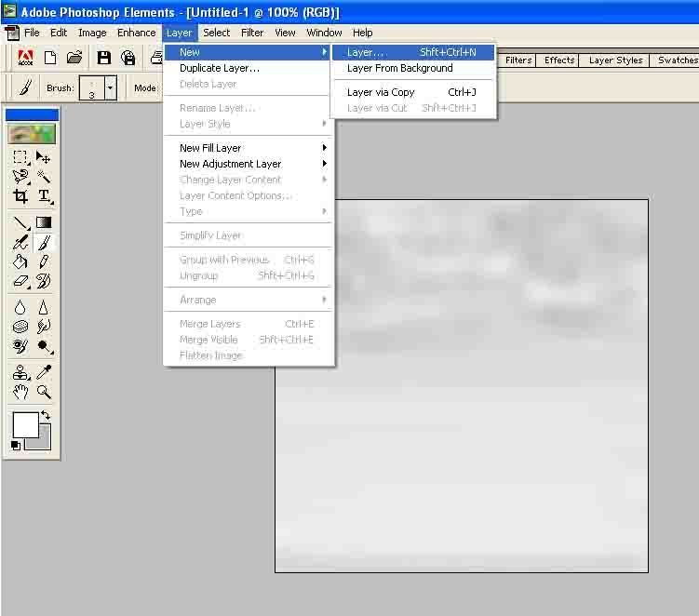The height and width of the screenshot is (616, 699).
Task: Swap foreground and background colors
Action: point(45,415)
